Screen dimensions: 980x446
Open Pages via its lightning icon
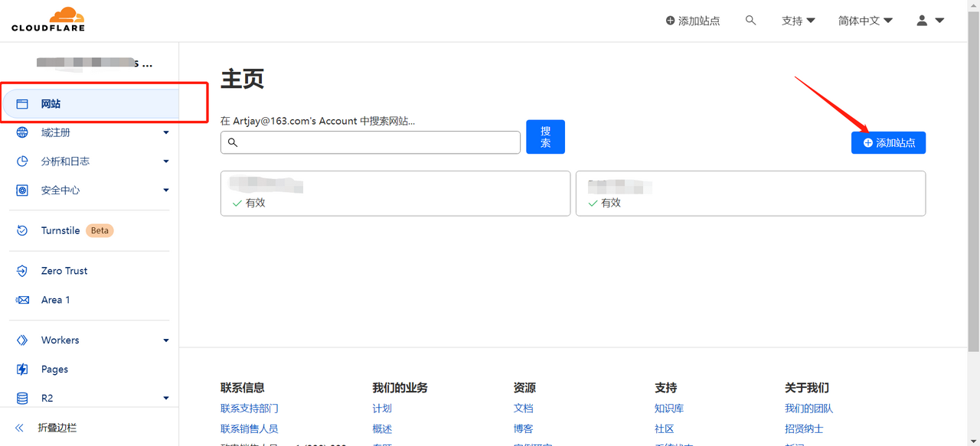coord(23,369)
